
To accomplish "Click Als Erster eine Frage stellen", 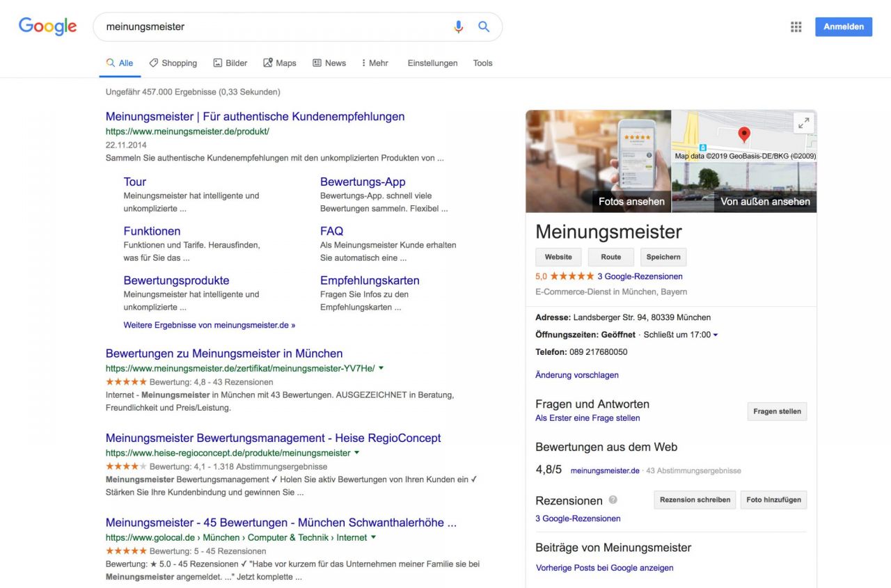I will [588, 418].
